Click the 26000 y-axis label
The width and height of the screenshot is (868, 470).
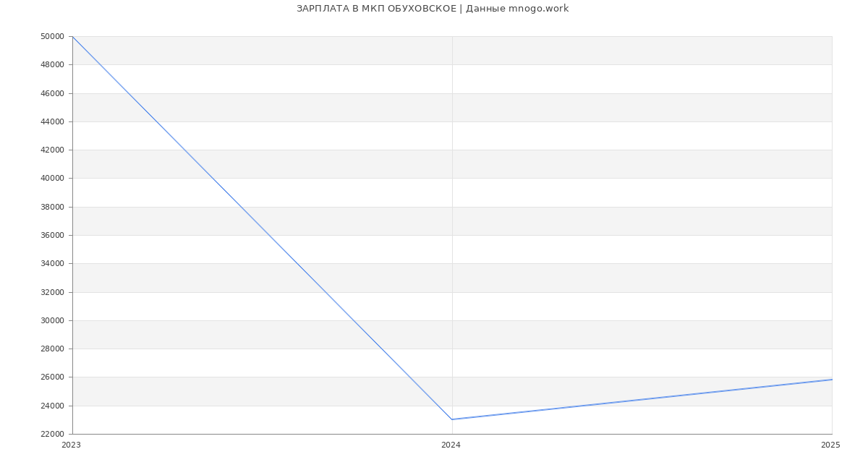click(x=54, y=377)
